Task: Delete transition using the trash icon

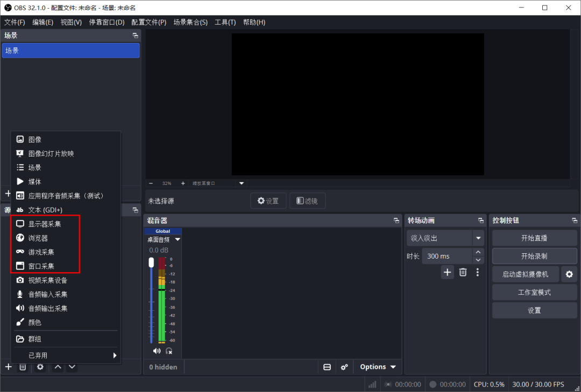Action: (463, 272)
